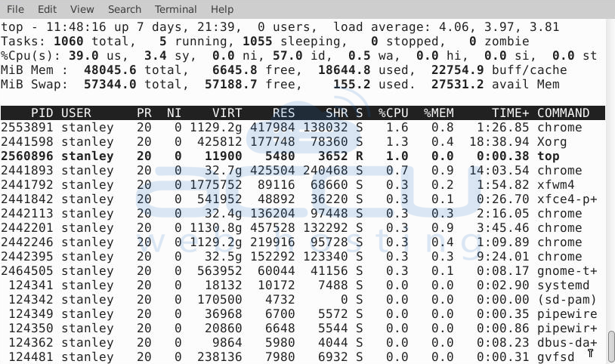Screen dimensions: 615x364
Task: Click the COMMAND column header
Action: coord(563,113)
